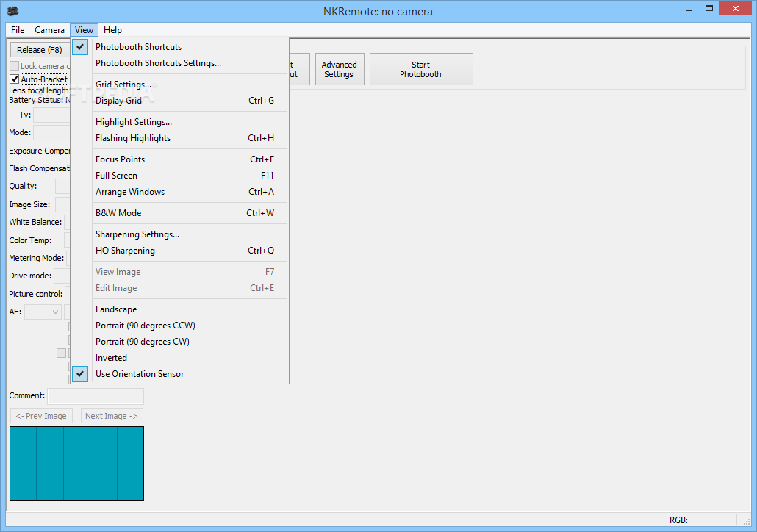Click Start Photobooth button

(421, 70)
